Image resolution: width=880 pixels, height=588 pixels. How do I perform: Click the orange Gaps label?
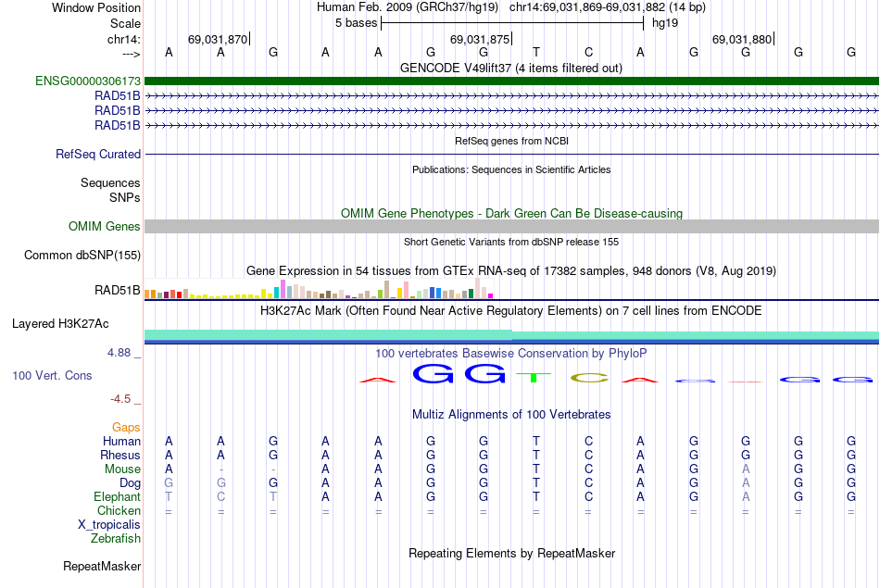click(x=126, y=428)
